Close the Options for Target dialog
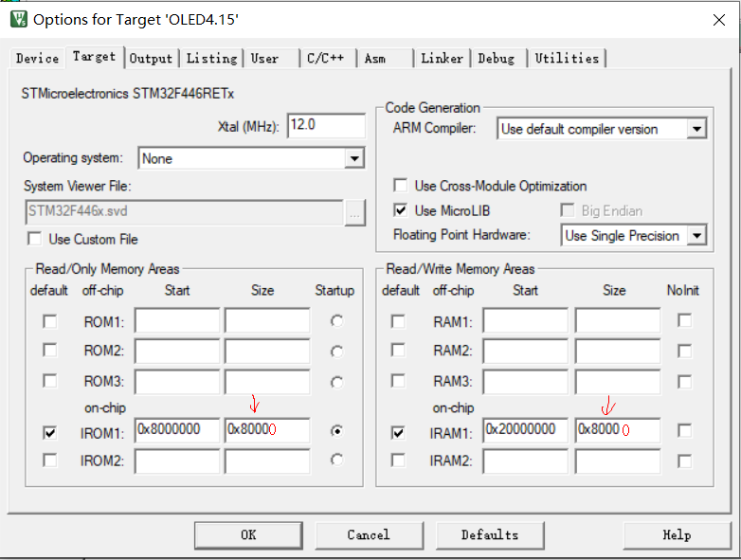Viewport: 741px width, 560px height. (x=719, y=20)
